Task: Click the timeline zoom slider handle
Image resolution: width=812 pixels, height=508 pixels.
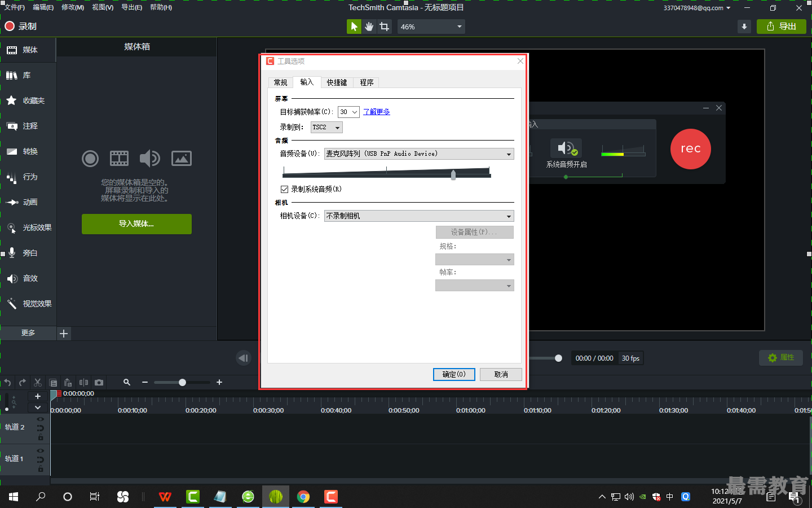Action: (182, 383)
